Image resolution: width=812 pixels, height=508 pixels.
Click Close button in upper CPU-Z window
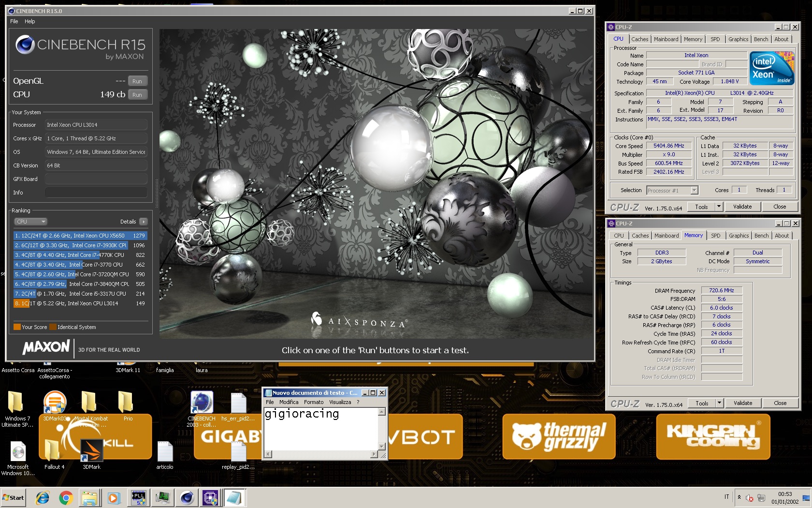780,207
